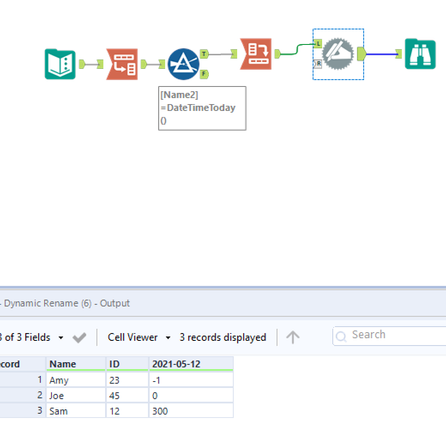Click the ID column header

pos(127,364)
